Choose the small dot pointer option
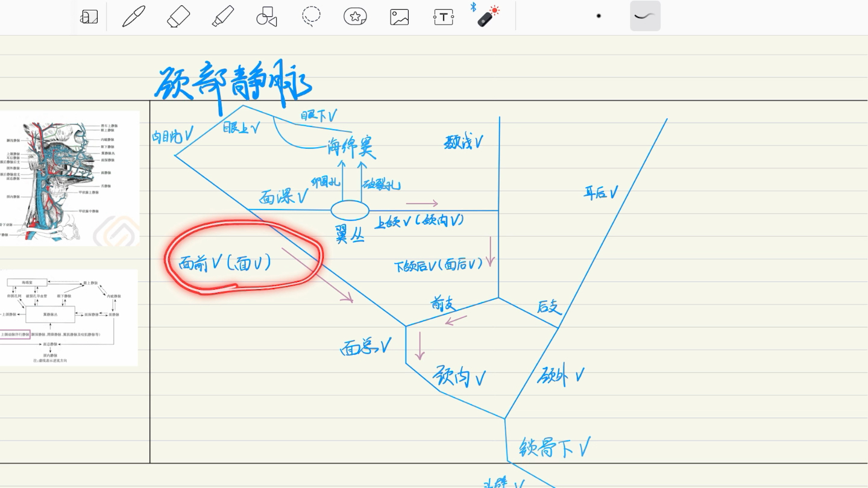This screenshot has height=488, width=868. pyautogui.click(x=599, y=16)
